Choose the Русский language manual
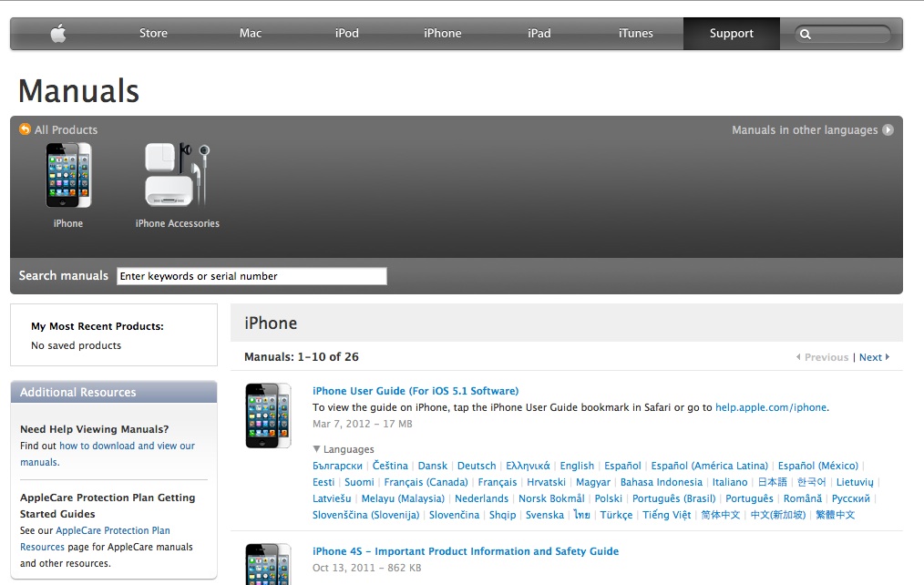Screen dimensions: 924x585 tap(851, 499)
